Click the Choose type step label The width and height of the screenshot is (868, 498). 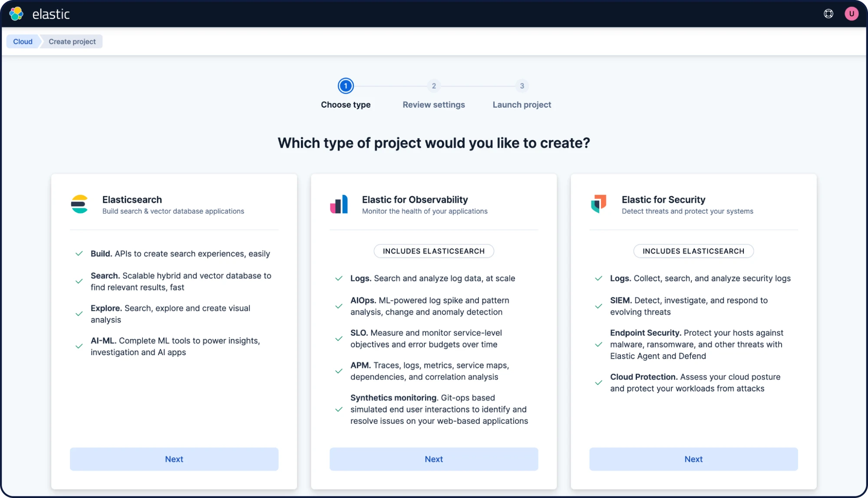coord(346,105)
